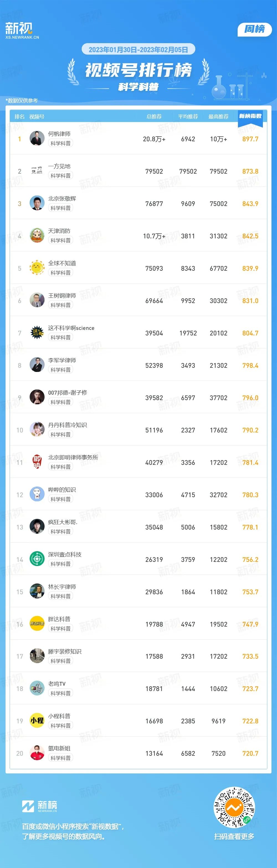This screenshot has width=277, height=868.
Task: Sort by 最高推荐 column header
Action: pos(218,117)
